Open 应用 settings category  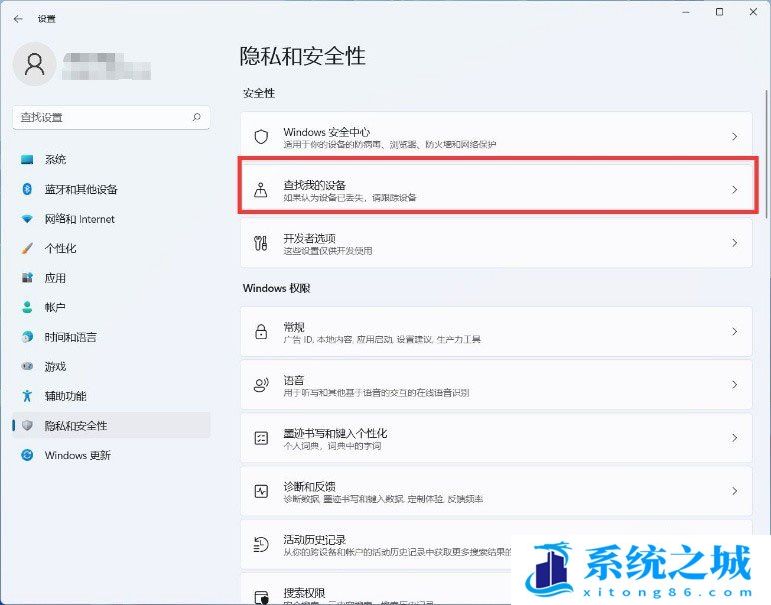tap(112, 278)
